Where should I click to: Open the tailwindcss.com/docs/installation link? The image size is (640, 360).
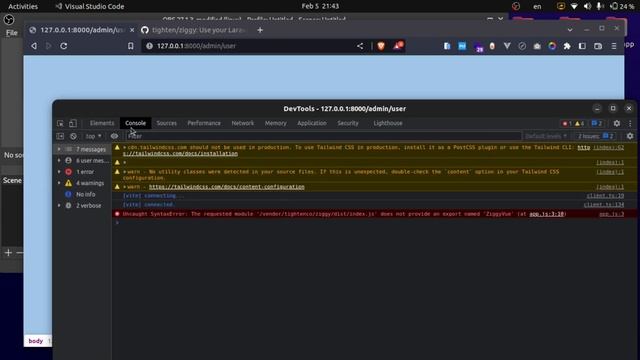click(x=180, y=154)
